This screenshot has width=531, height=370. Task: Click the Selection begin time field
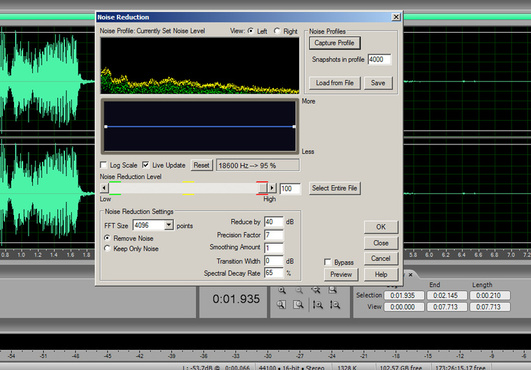tap(404, 296)
